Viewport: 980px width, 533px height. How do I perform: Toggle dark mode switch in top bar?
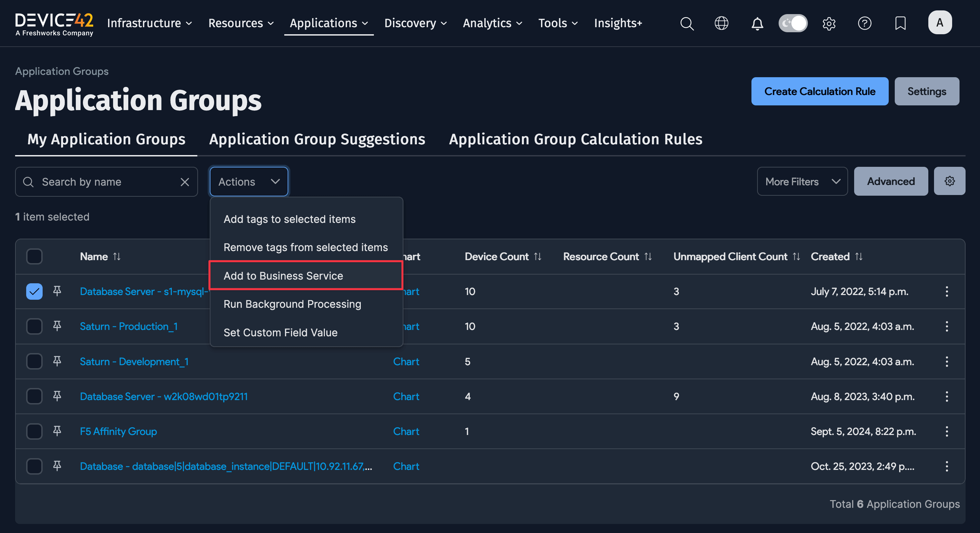coord(793,23)
